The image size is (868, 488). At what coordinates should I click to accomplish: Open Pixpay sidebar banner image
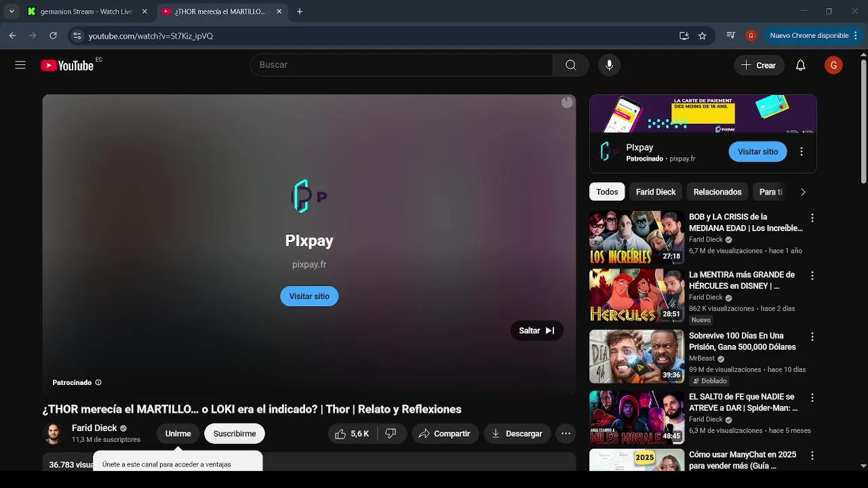tap(703, 114)
